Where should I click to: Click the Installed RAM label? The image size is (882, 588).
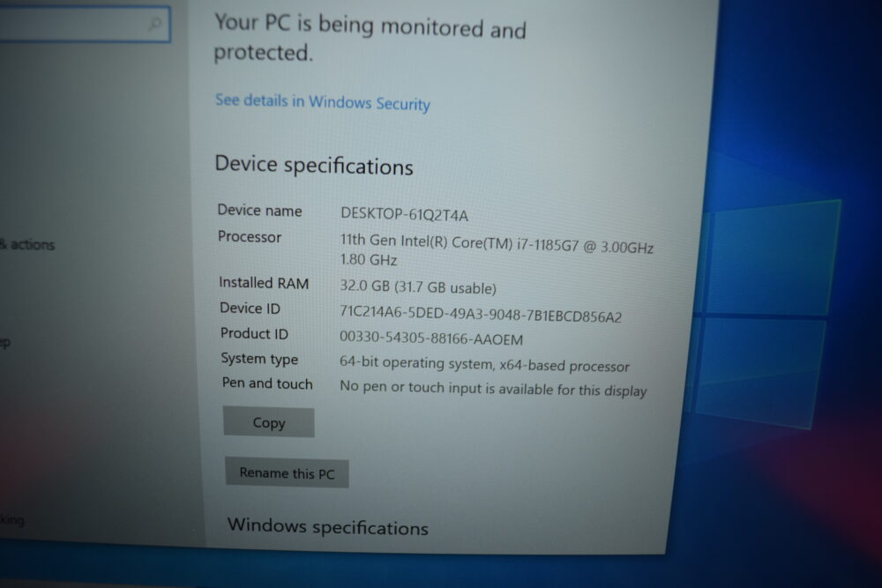pyautogui.click(x=263, y=283)
